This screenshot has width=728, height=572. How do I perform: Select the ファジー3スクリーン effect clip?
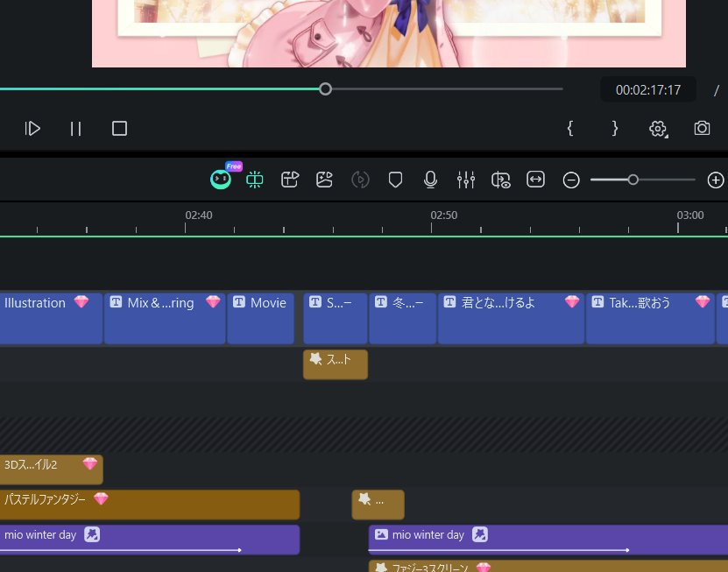(x=548, y=566)
